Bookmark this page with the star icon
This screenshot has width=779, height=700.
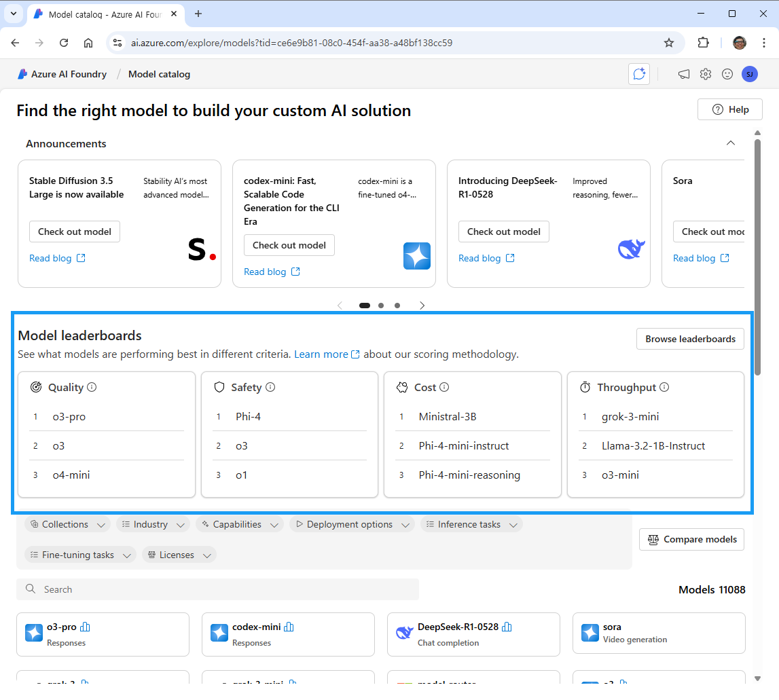tap(669, 43)
